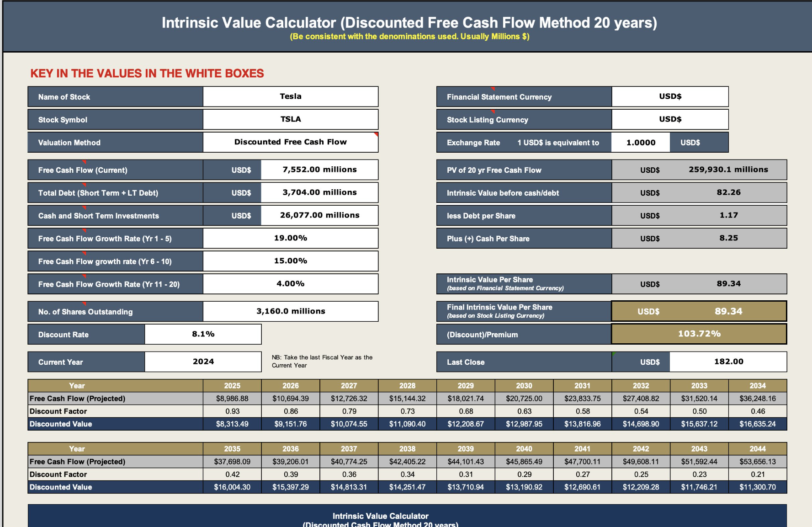Select the Free Cash Flow (Current) value 7,552.00 millions
The image size is (812, 527).
(x=319, y=170)
